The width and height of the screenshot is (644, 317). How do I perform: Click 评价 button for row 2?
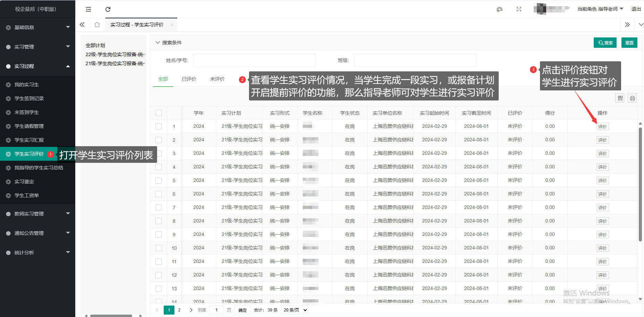click(x=602, y=140)
